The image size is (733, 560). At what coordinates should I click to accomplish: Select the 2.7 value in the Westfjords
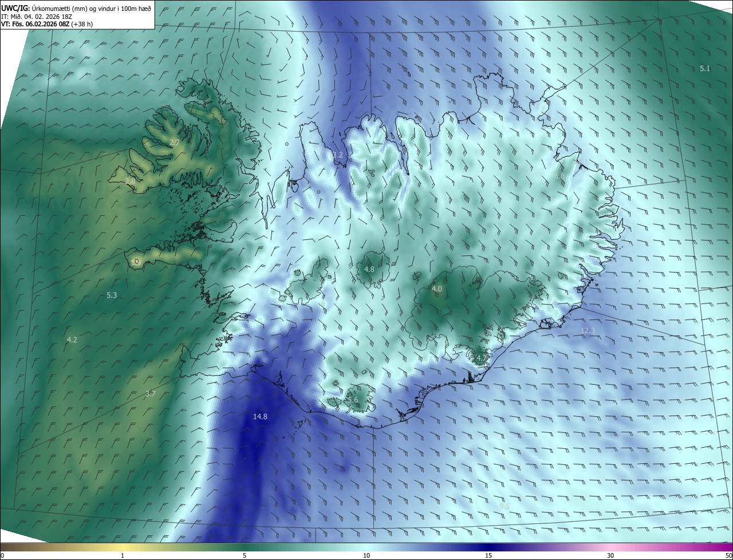click(175, 142)
